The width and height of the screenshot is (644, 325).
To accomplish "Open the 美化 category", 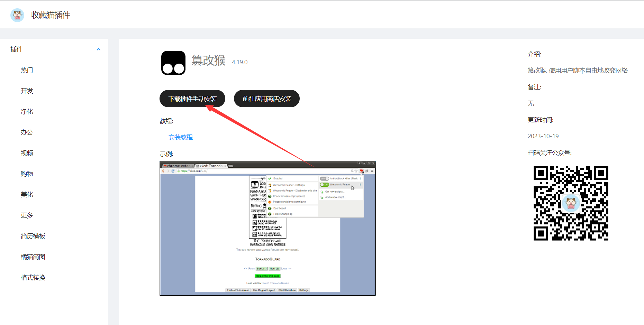I will [x=27, y=195].
